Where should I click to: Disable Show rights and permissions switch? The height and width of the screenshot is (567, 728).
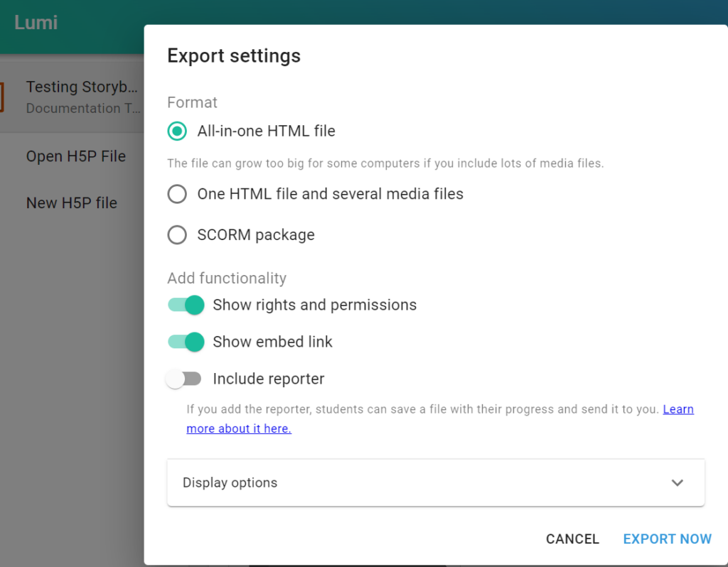point(186,306)
